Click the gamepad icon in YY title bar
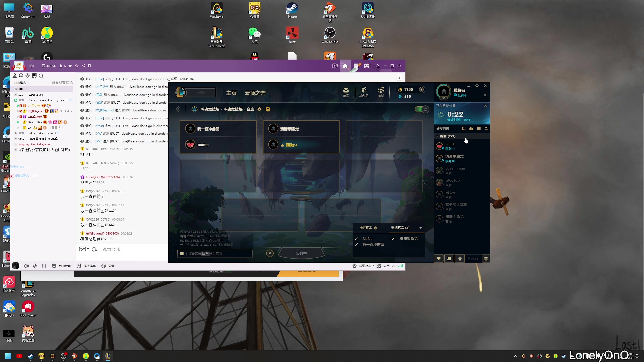Screen dimensions: 644x362 point(367,66)
